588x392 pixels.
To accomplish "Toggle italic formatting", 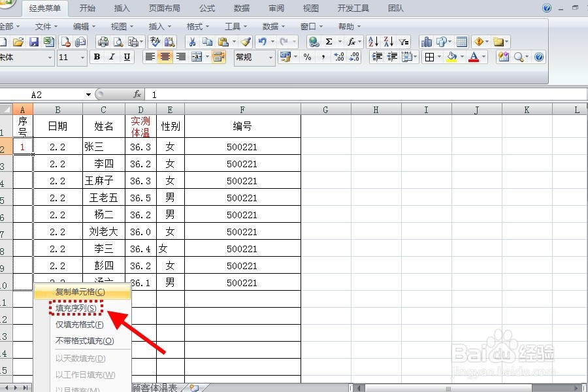I will coord(111,57).
